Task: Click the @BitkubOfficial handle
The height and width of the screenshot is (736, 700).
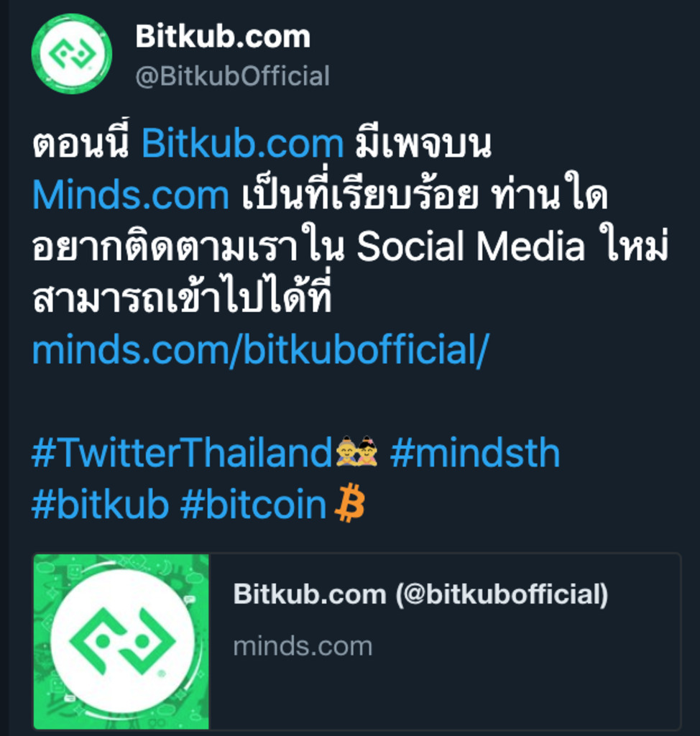Action: (232, 76)
